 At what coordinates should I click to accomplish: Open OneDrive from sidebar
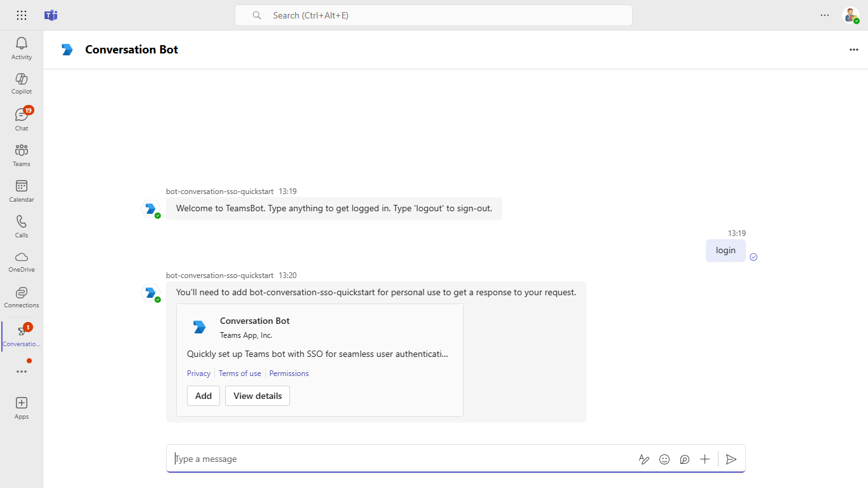[22, 261]
